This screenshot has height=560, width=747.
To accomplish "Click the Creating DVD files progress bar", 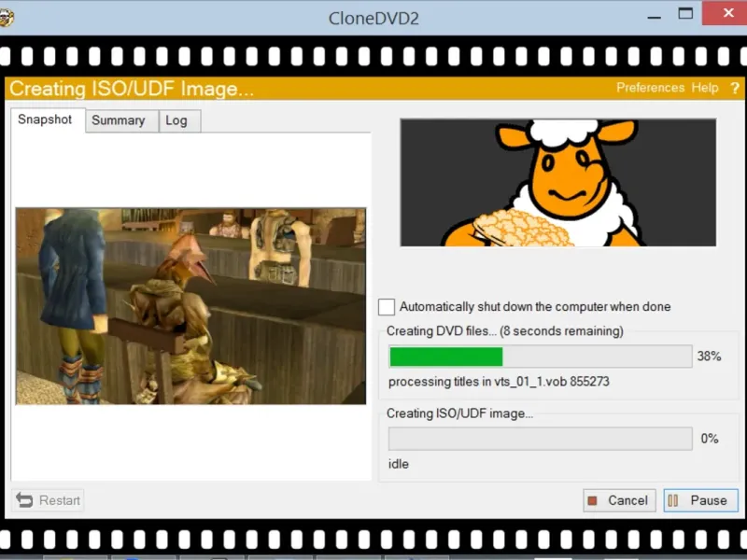I will tap(541, 357).
